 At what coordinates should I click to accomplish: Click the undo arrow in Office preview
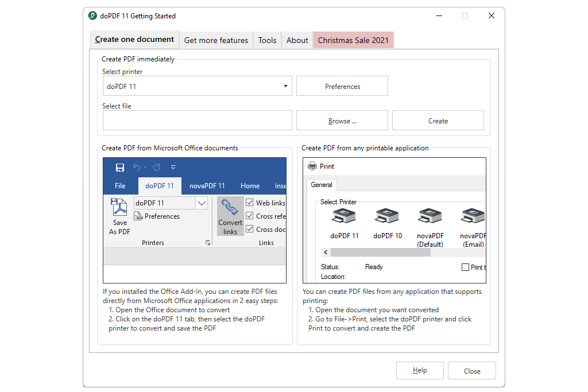(x=137, y=167)
